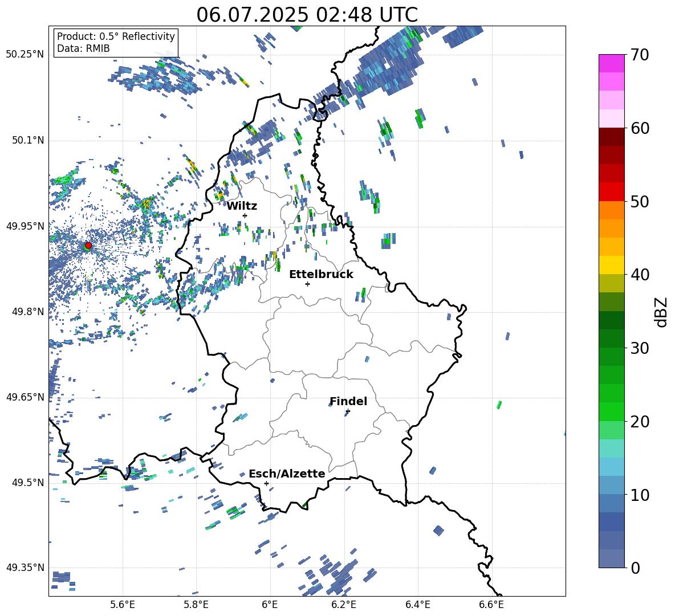Click the 6.6°E longitude label
The width and height of the screenshot is (675, 616).
tap(491, 605)
